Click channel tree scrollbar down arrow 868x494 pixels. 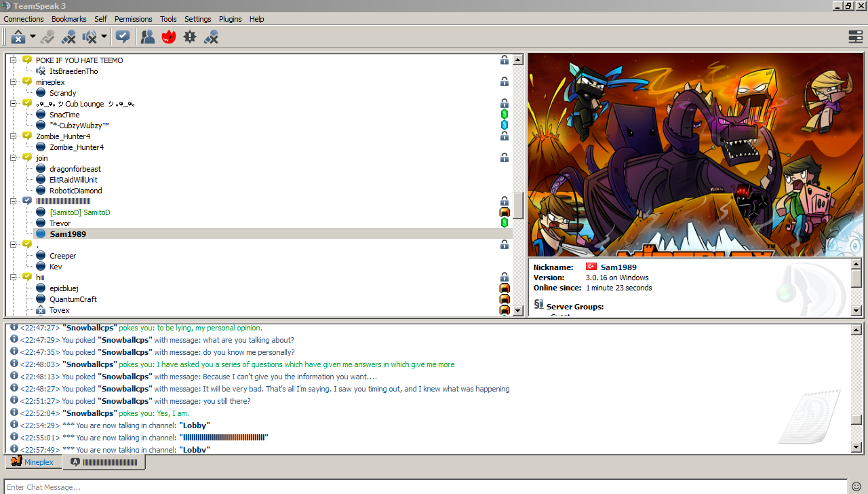pos(518,311)
